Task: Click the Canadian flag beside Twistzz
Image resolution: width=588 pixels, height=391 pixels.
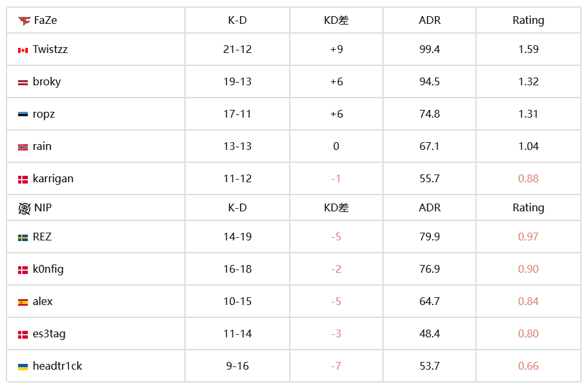Action: coord(23,50)
